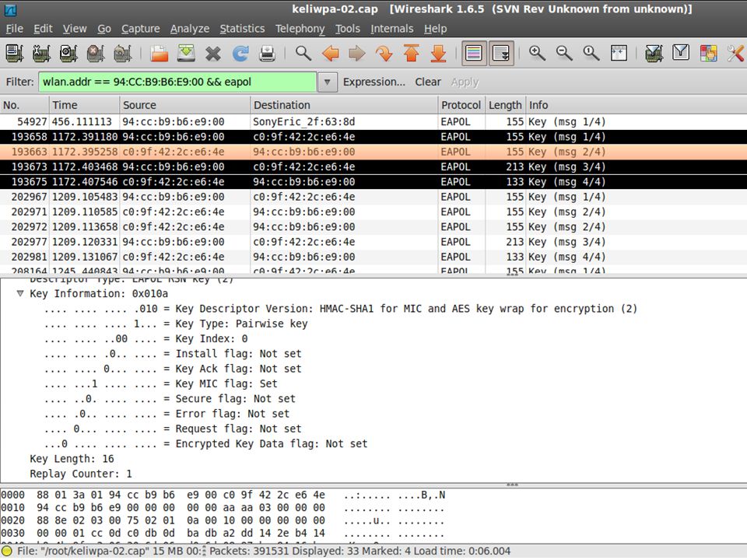Save this capture file icon
Screen dimensions: 747x560
tap(186, 53)
